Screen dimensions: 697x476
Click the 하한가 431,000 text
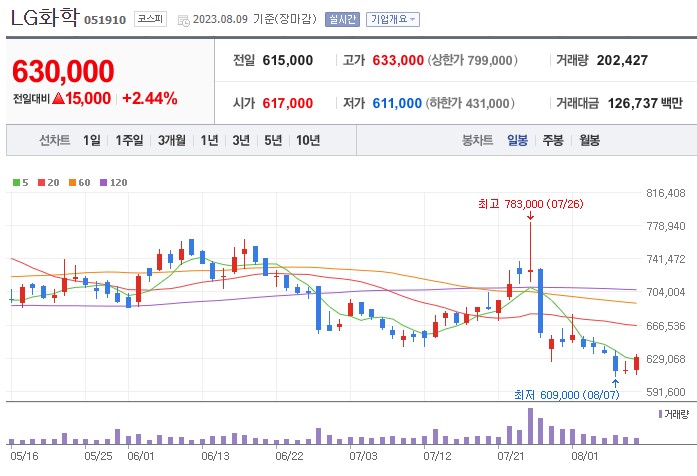470,103
